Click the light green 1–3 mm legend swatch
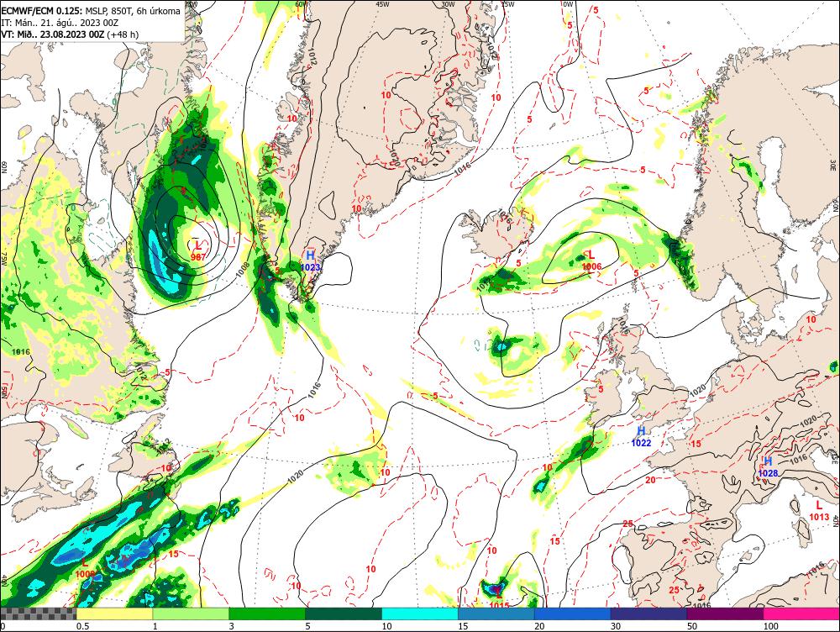This screenshot has width=840, height=632. 191,614
